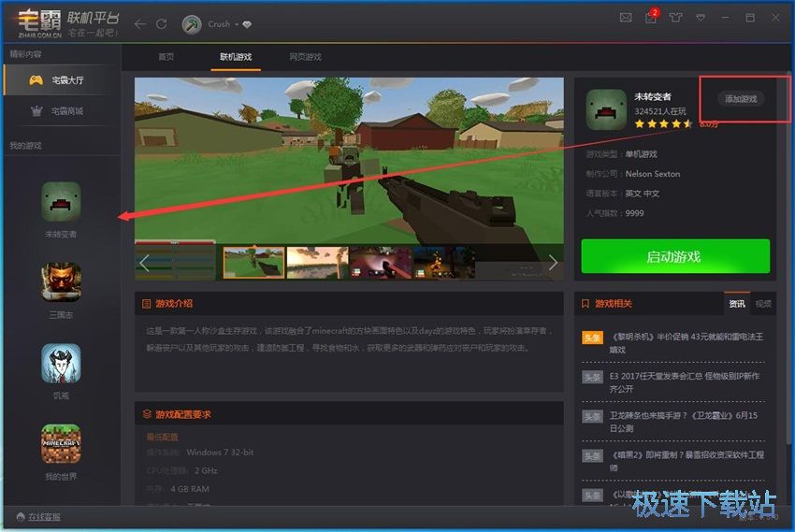795x532 pixels.
Task: Click the 添加游戏 button
Action: (x=741, y=99)
